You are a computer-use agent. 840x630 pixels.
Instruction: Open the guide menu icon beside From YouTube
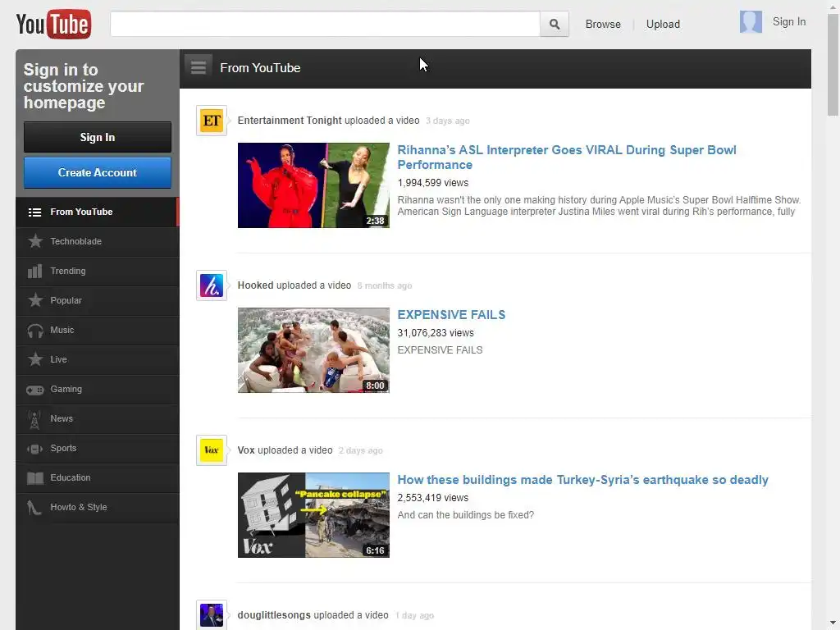199,67
